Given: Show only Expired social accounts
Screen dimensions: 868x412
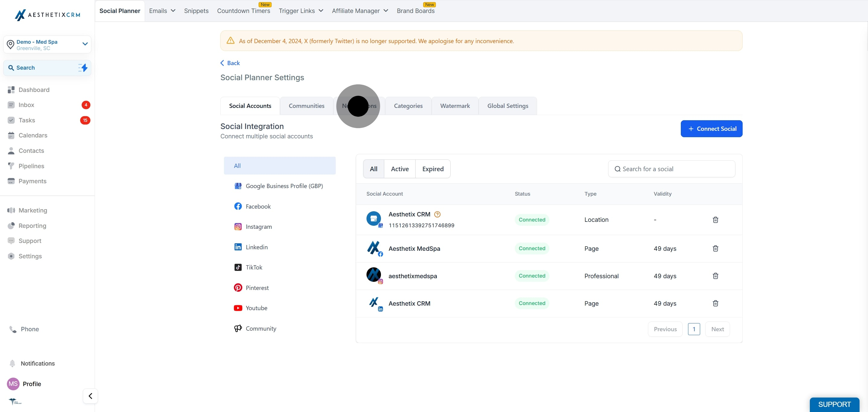Looking at the screenshot, I should pos(433,169).
